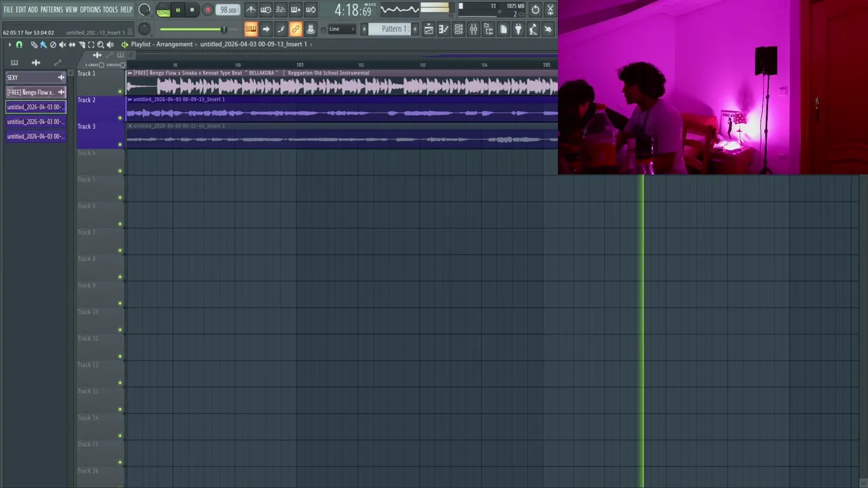The height and width of the screenshot is (488, 868).
Task: Open the EDIT menu
Action: 21,9
